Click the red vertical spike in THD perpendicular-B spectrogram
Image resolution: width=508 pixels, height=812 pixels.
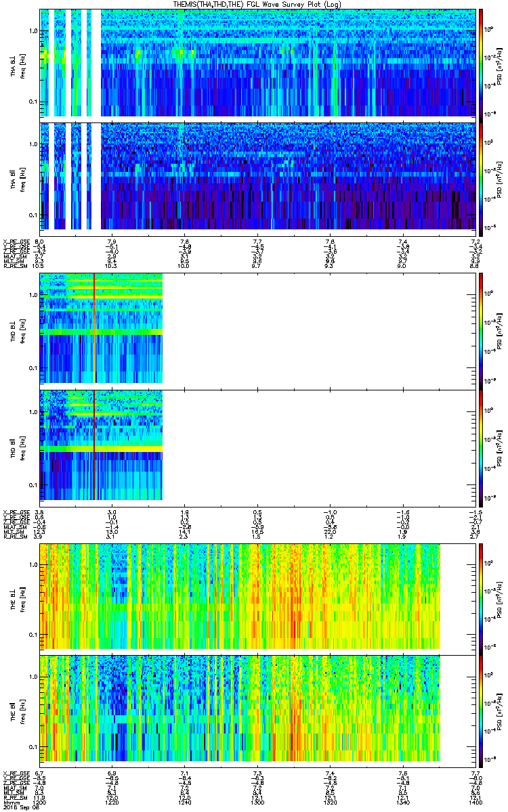point(93,328)
